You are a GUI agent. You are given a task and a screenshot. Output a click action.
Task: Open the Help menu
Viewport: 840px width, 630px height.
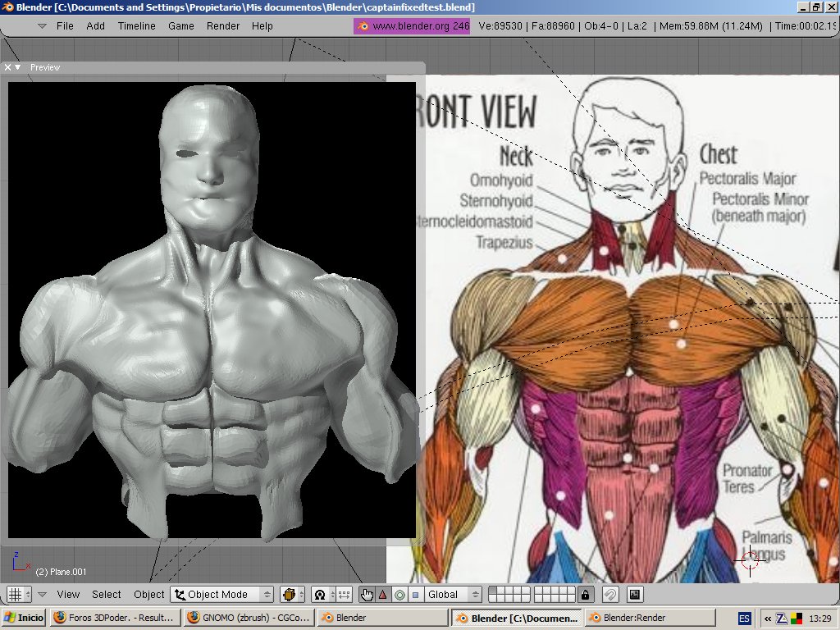[x=262, y=25]
